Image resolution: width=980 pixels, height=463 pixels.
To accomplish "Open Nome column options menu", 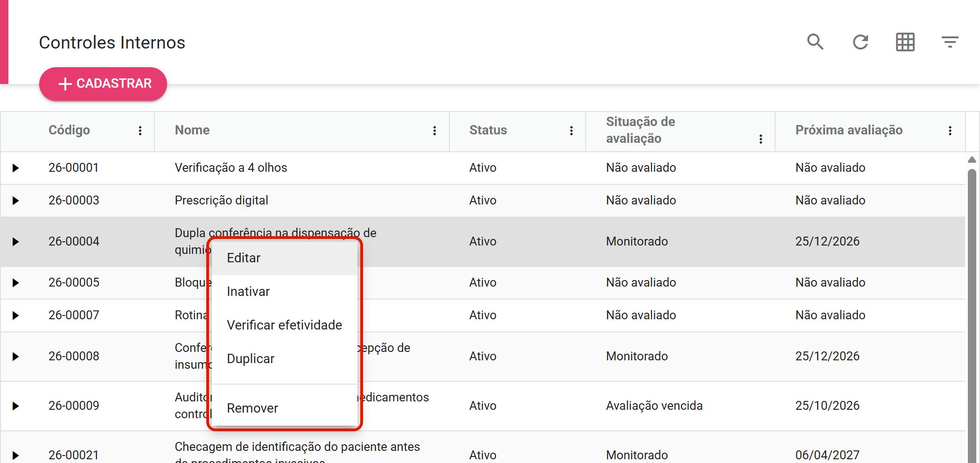I will 434,131.
